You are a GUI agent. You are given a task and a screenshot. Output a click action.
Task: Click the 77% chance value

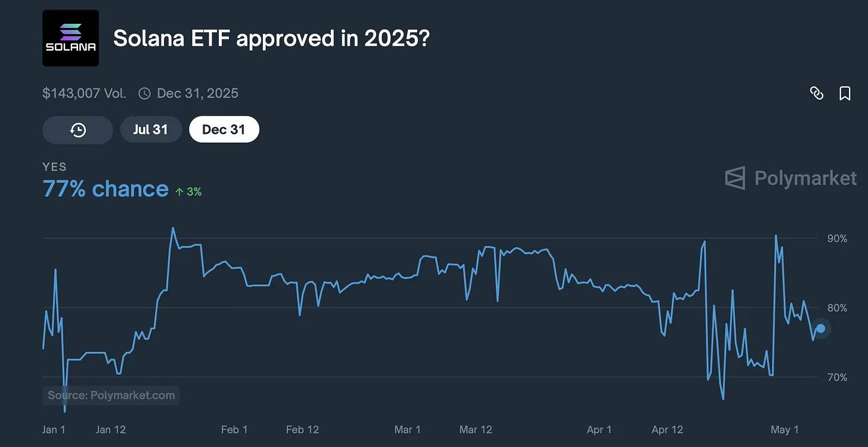[106, 189]
